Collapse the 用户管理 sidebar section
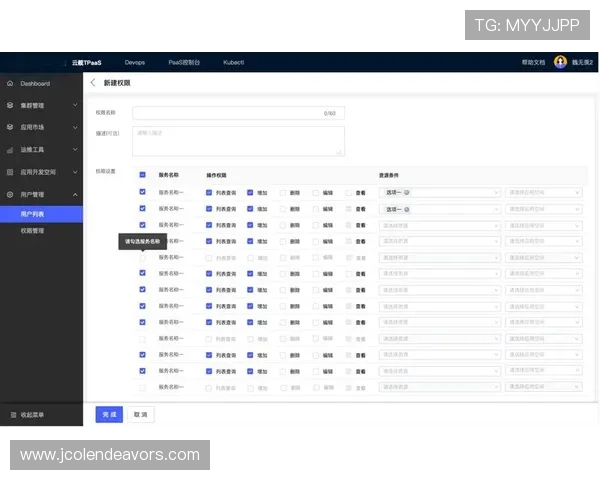This screenshot has height=480, width=600. point(75,194)
